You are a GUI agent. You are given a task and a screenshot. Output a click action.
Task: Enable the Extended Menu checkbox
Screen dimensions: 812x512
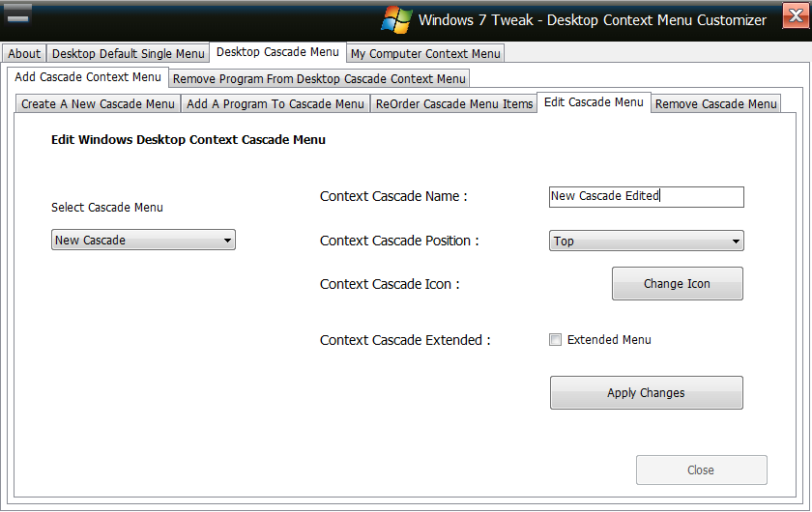coord(555,340)
